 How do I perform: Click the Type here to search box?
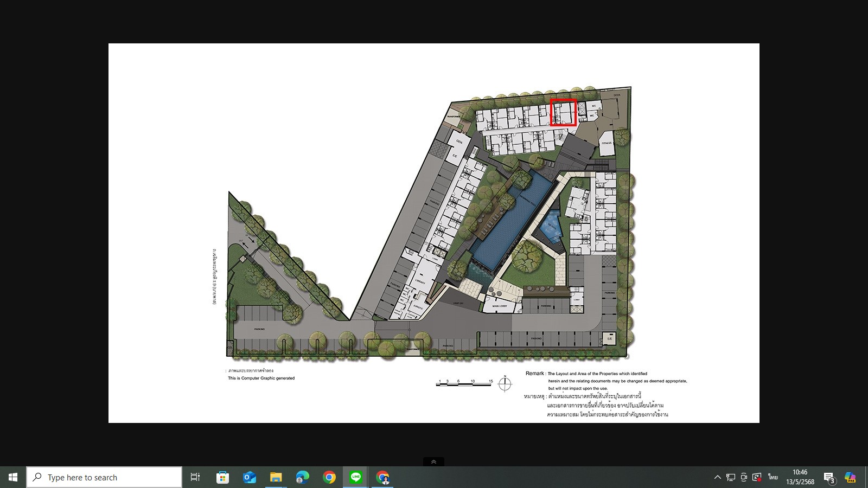104,477
